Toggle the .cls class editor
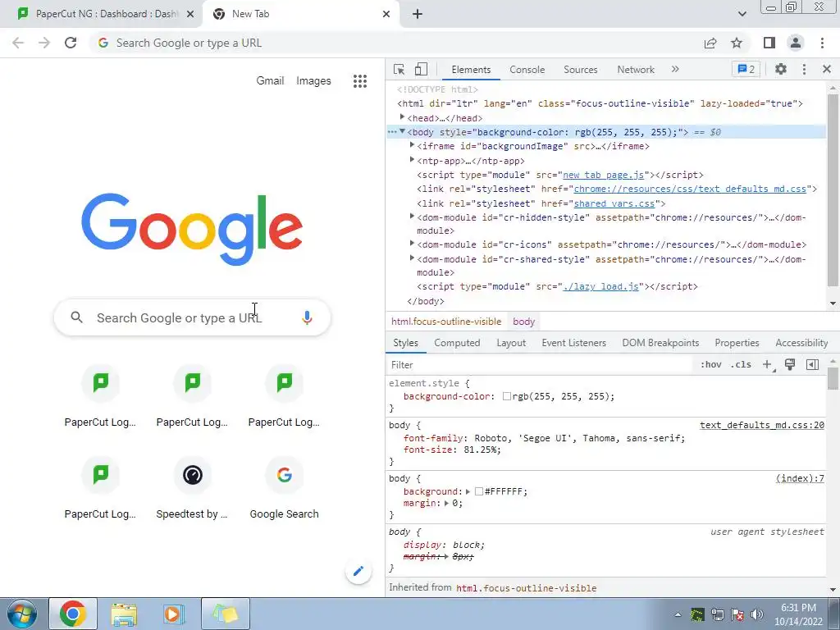The image size is (840, 630). tap(741, 365)
